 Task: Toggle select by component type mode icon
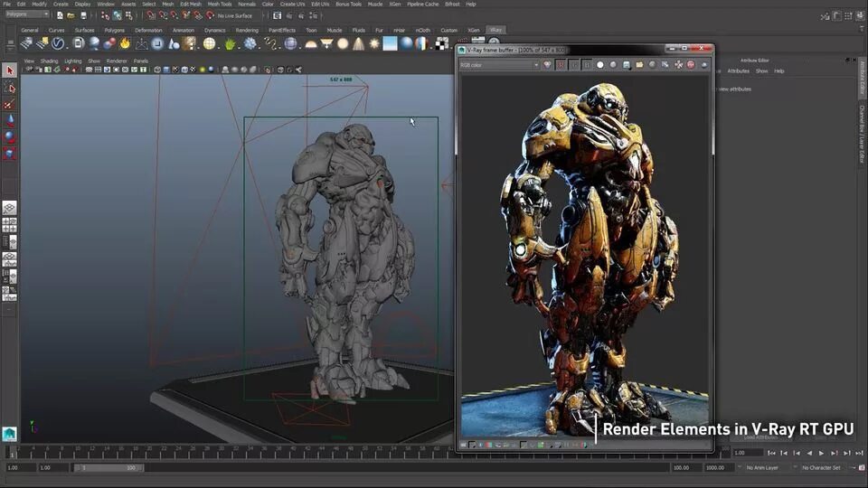[128, 15]
